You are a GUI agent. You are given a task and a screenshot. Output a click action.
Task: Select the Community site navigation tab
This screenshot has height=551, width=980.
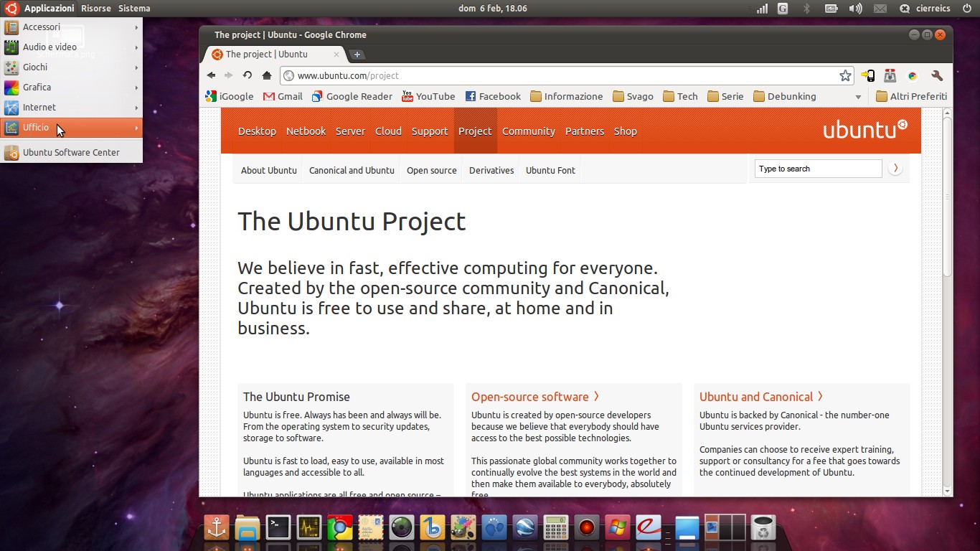coord(529,131)
